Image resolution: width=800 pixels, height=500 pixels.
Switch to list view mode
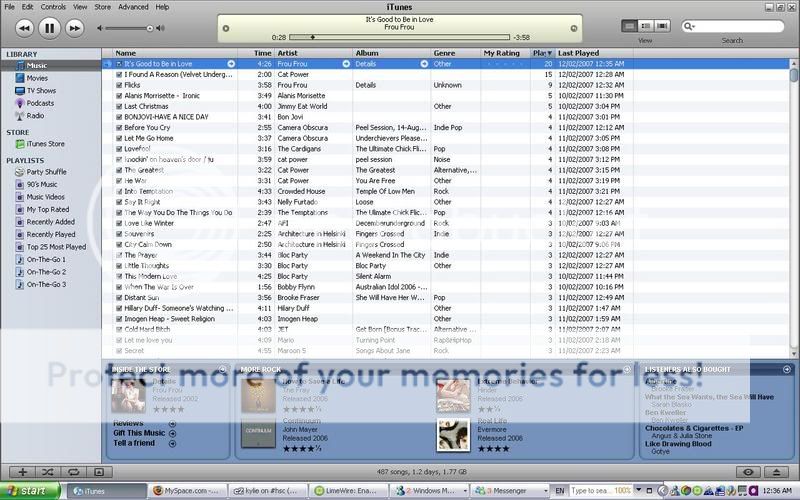tap(629, 26)
